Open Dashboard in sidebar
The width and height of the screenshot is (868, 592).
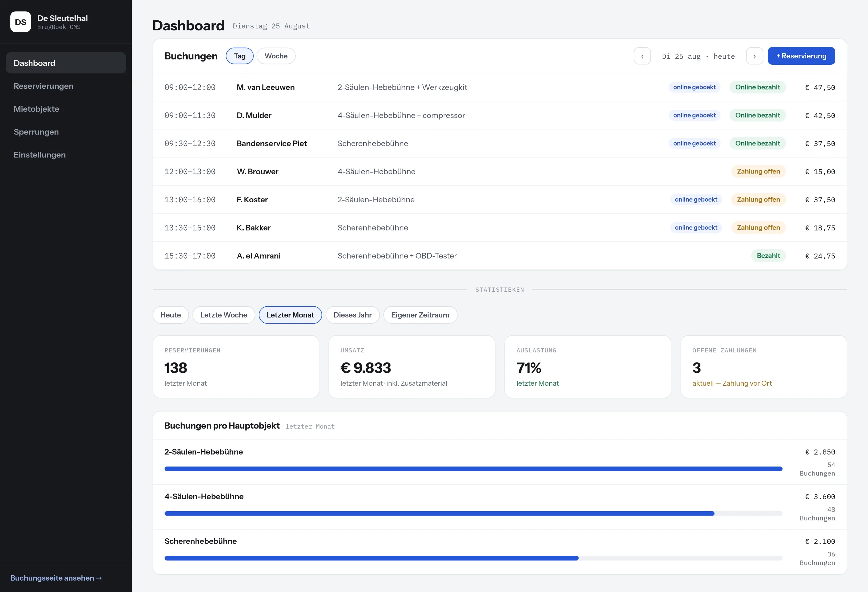tap(66, 63)
